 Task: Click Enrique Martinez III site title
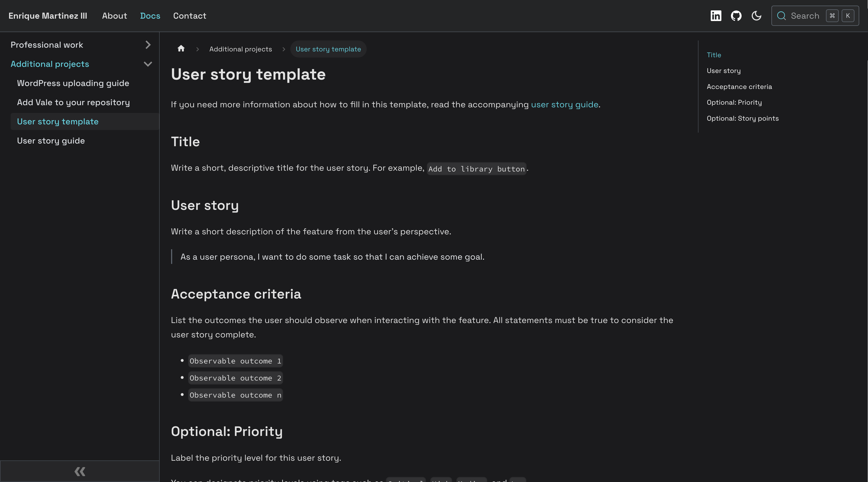tap(48, 16)
